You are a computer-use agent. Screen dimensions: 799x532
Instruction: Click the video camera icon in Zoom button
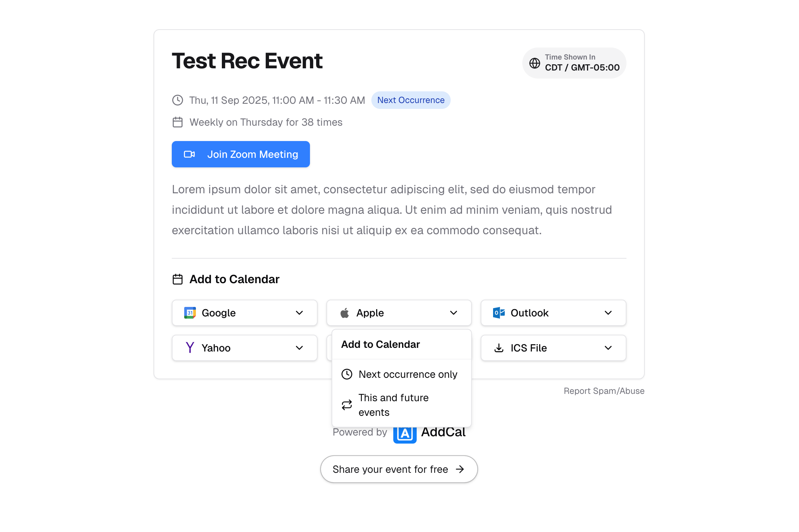pyautogui.click(x=189, y=154)
